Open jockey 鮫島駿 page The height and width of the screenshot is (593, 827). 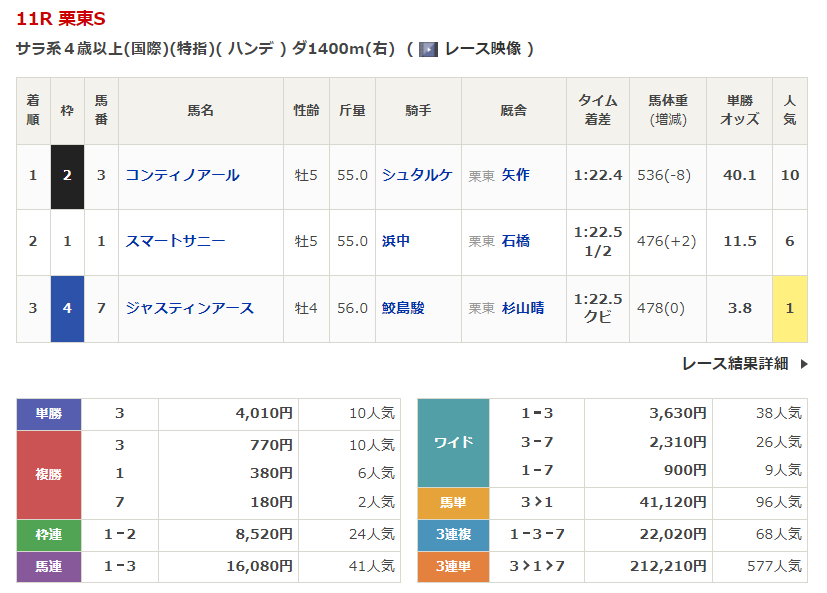tap(403, 308)
